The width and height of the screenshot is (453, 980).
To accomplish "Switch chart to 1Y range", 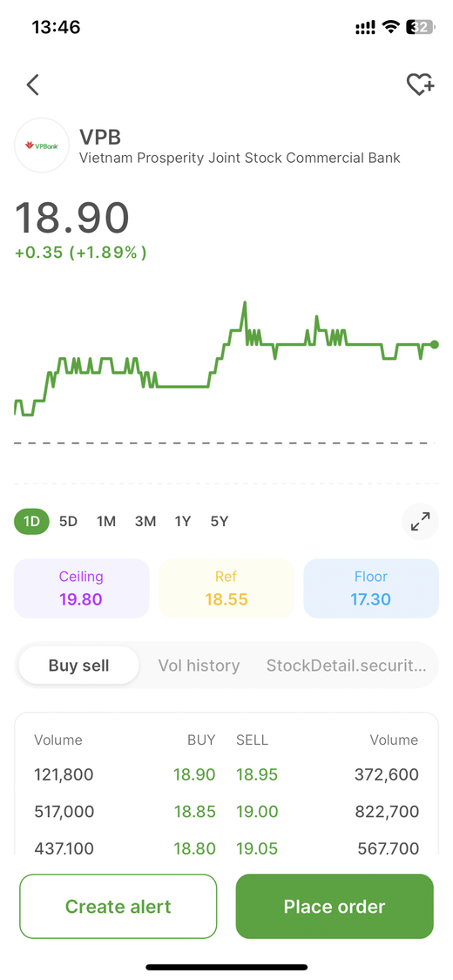I will click(182, 521).
